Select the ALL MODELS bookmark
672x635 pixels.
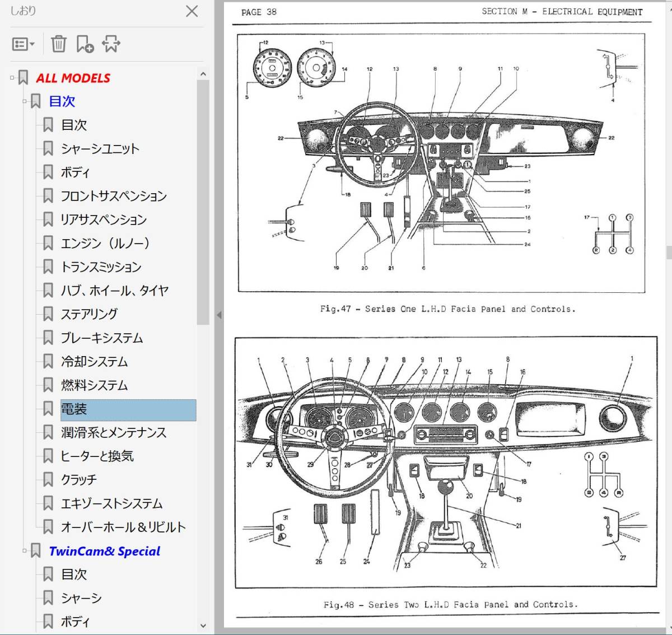[73, 78]
